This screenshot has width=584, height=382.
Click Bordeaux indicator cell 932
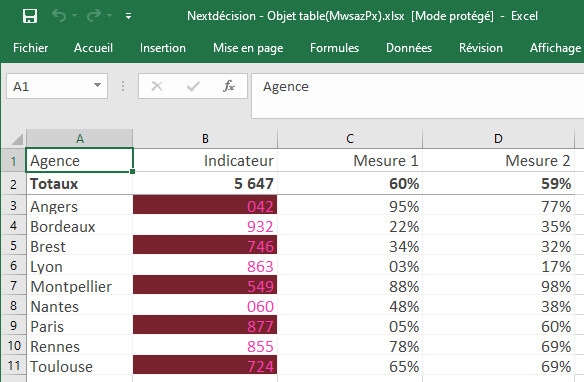click(x=205, y=226)
